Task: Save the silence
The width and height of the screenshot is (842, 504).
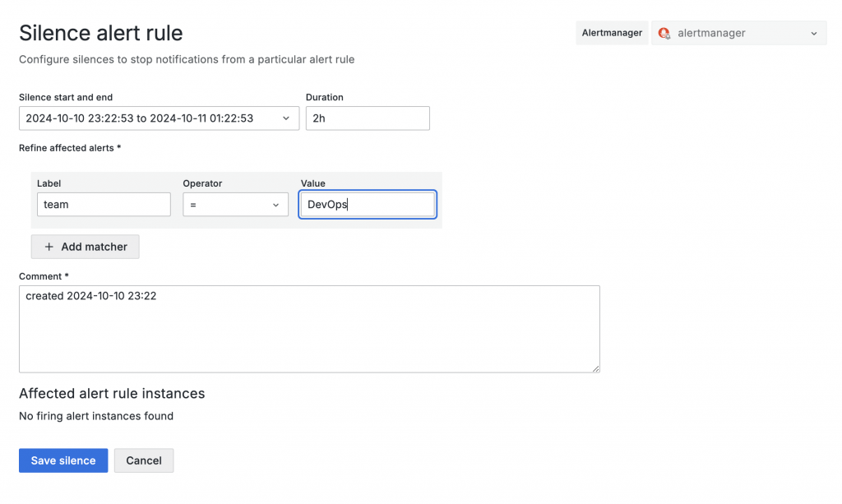Action: 63,460
